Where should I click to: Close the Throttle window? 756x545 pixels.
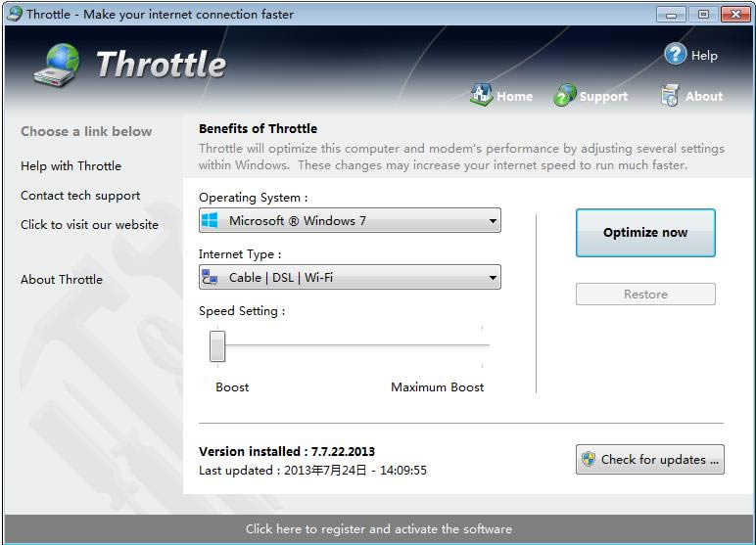click(735, 15)
